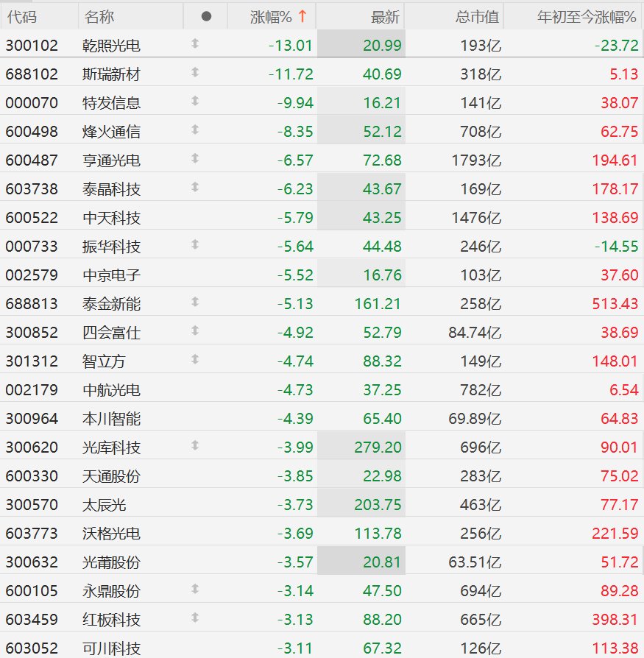This screenshot has width=644, height=658.
Task: Select stock name 斯瑞新材
Action: click(x=111, y=74)
